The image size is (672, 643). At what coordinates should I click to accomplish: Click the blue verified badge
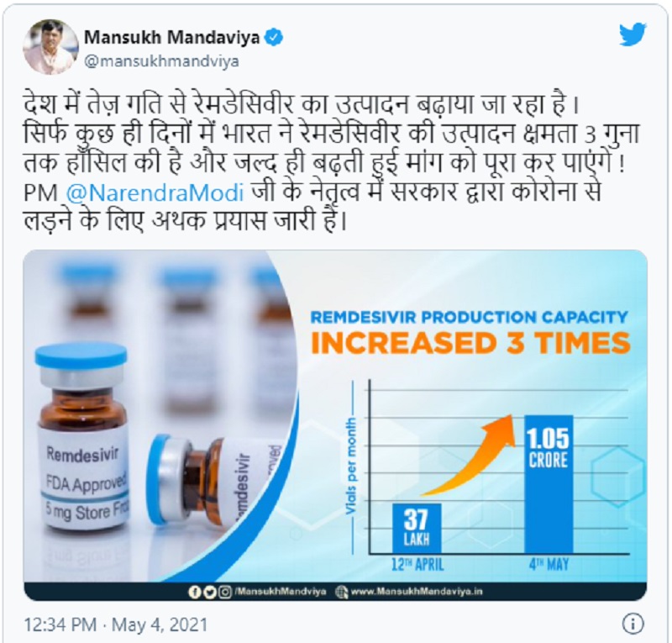point(274,38)
